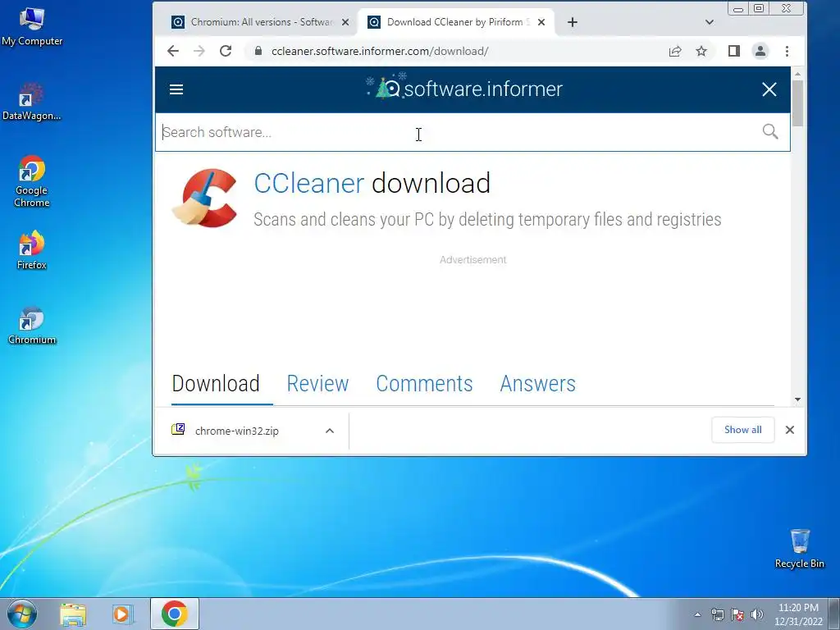
Task: Expand chrome-win32.zip download options chevron
Action: pos(330,431)
